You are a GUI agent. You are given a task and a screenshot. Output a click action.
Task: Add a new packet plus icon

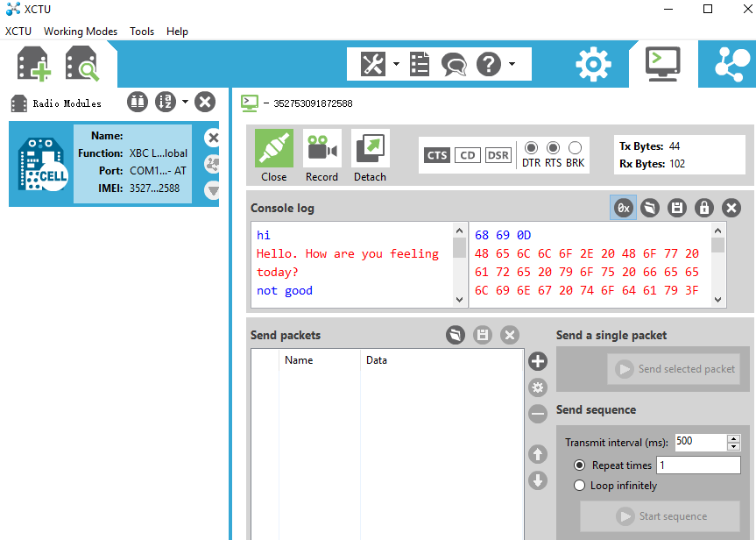pyautogui.click(x=538, y=361)
